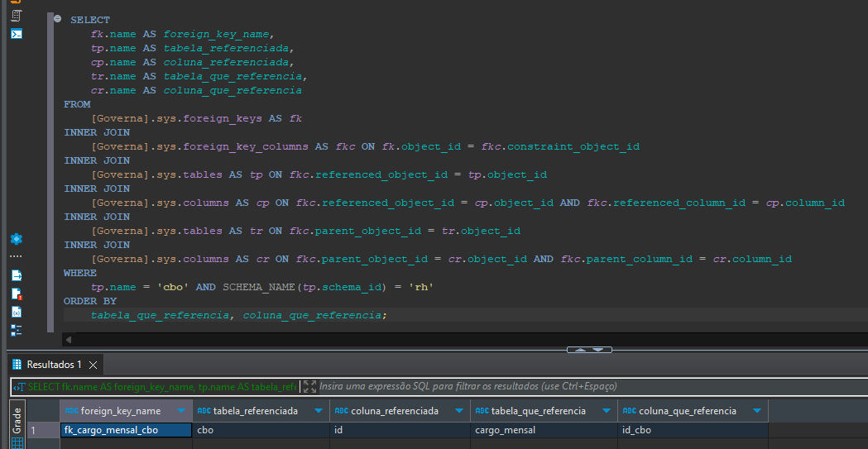Click the execution plan script icon
Image resolution: width=868 pixels, height=449 pixels.
pyautogui.click(x=17, y=16)
